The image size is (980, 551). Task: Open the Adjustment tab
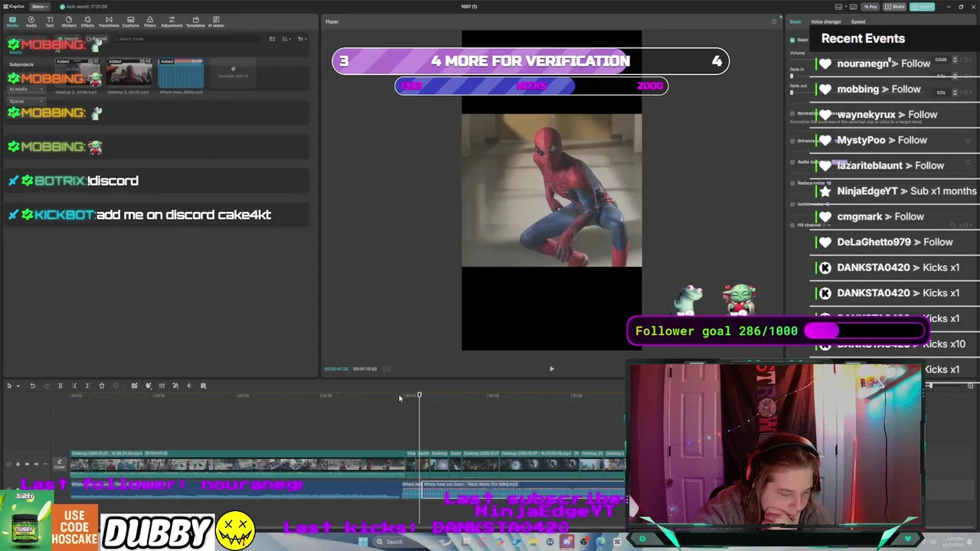[x=171, y=21]
